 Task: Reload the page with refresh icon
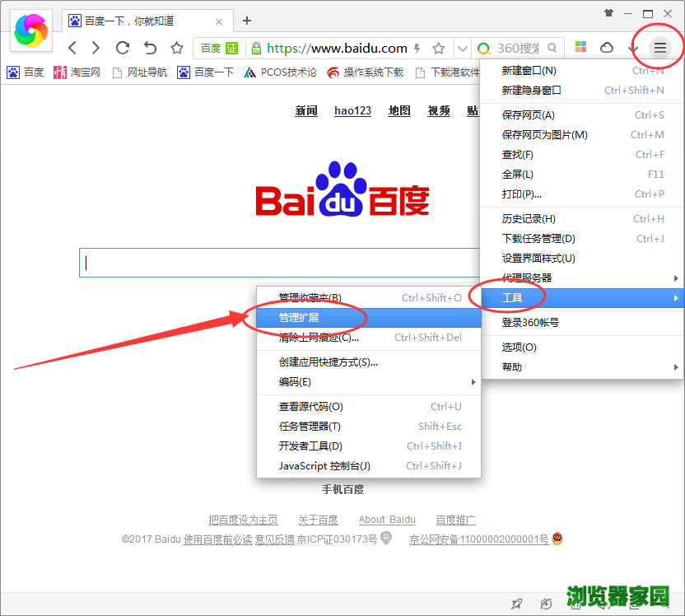123,48
